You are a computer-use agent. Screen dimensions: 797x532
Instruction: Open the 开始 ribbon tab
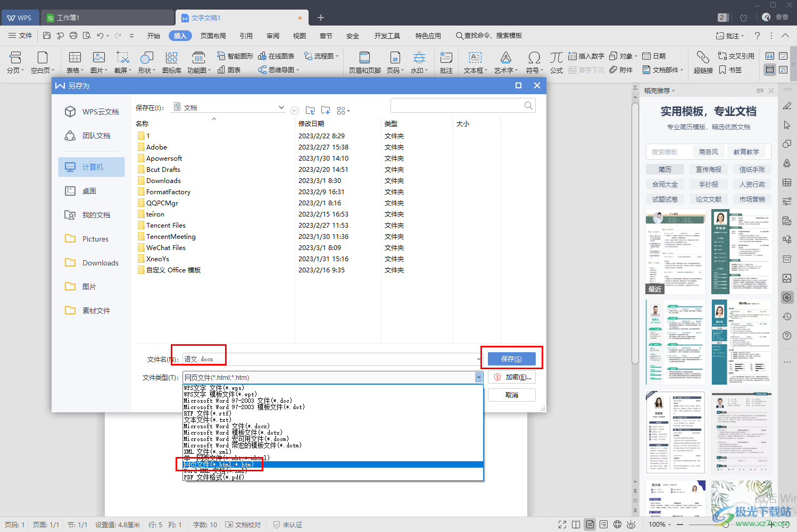click(x=154, y=36)
